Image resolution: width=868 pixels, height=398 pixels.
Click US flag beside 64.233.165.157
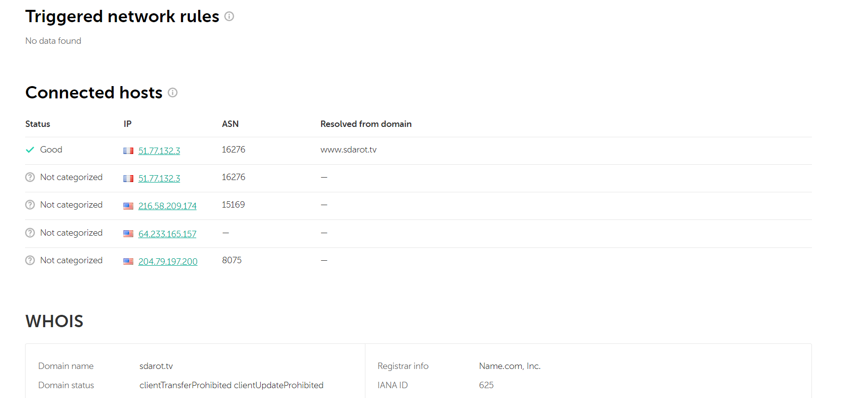128,234
